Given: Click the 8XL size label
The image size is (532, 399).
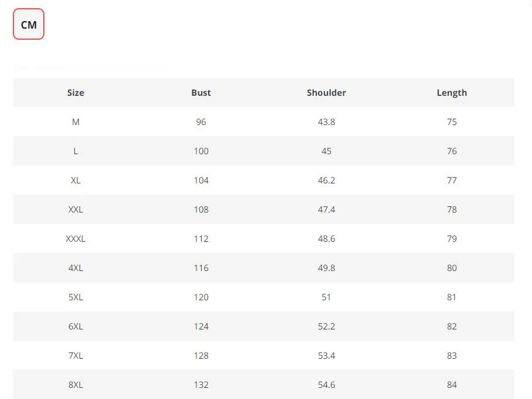Looking at the screenshot, I should pyautogui.click(x=75, y=385).
